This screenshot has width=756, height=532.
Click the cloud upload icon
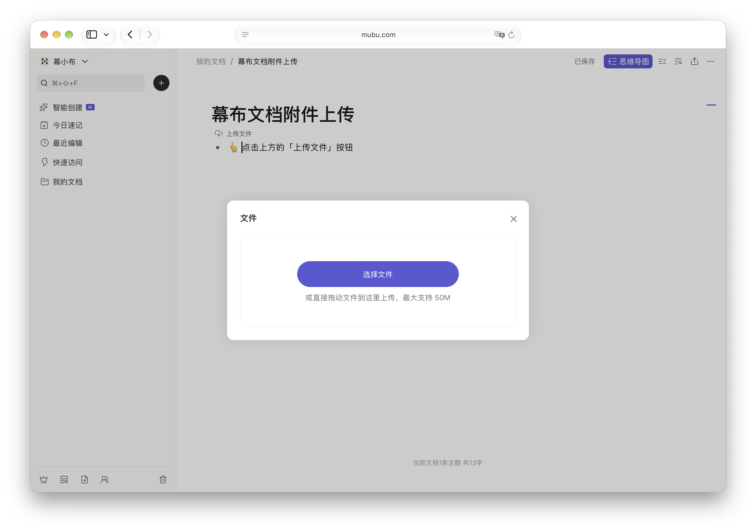pos(218,133)
